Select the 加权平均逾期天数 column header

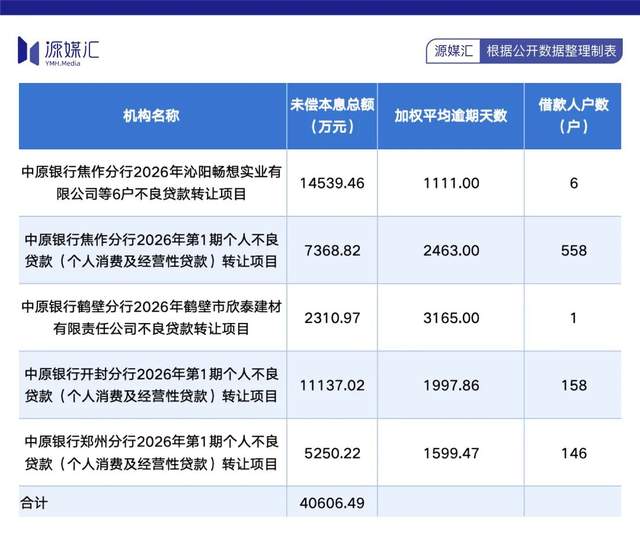pos(450,115)
